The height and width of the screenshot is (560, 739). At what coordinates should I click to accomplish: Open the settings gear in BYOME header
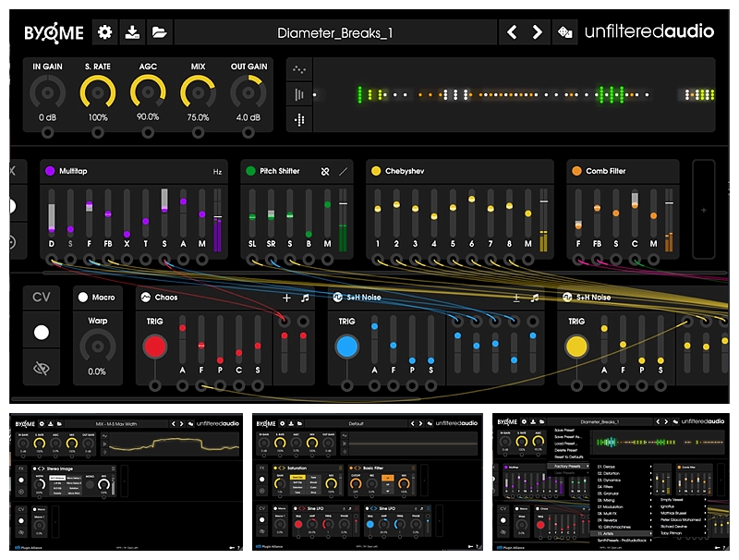[104, 32]
